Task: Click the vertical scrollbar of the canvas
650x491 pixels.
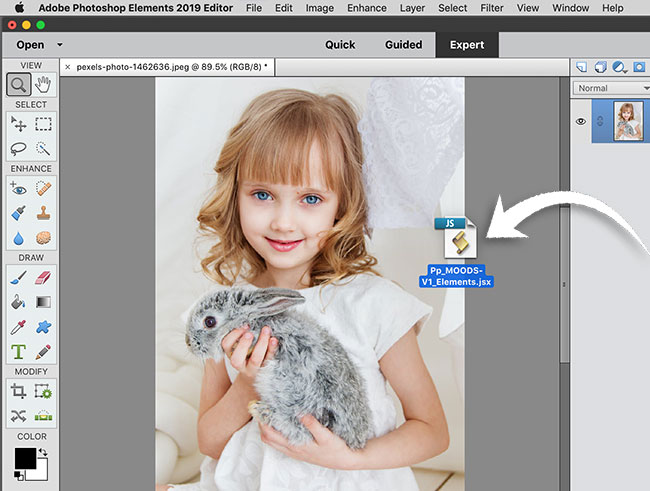Action: coord(564,284)
